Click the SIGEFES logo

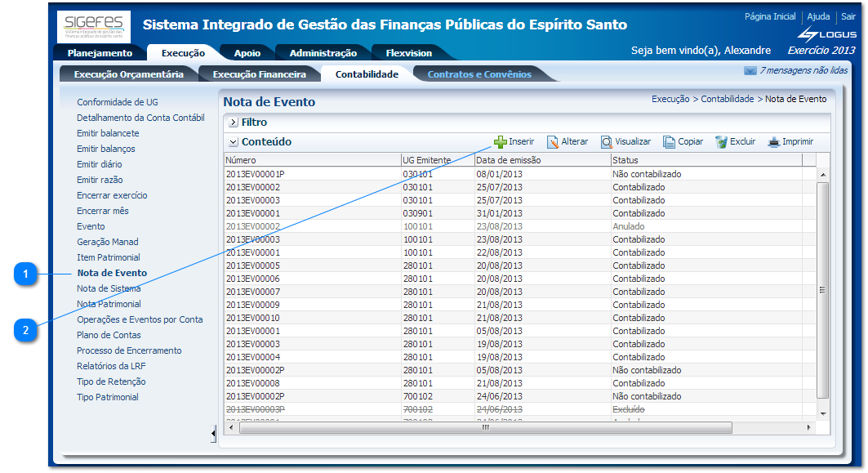92,26
